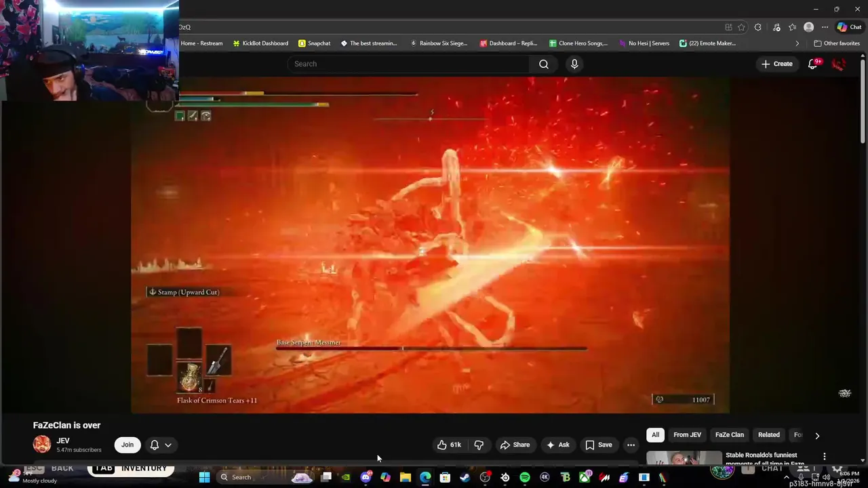Open Stable Ronaldo's funniest moments thumbnail
The height and width of the screenshot is (488, 868).
(x=684, y=458)
